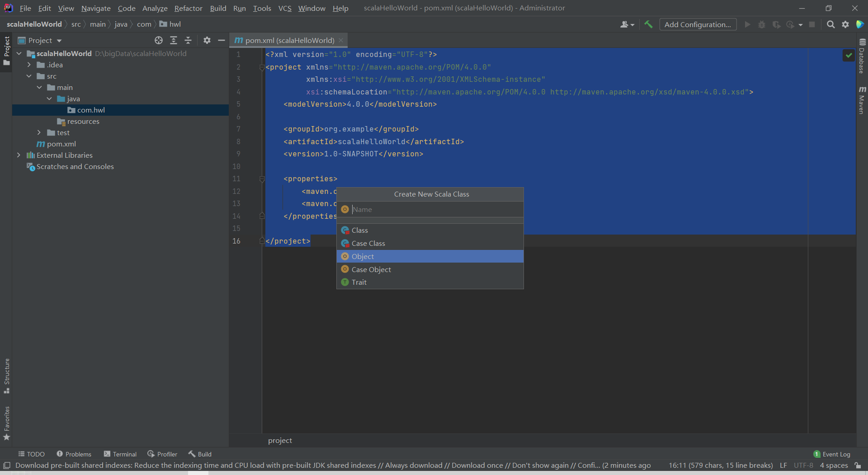Pick Case Object option
The width and height of the screenshot is (868, 475).
[x=430, y=269]
